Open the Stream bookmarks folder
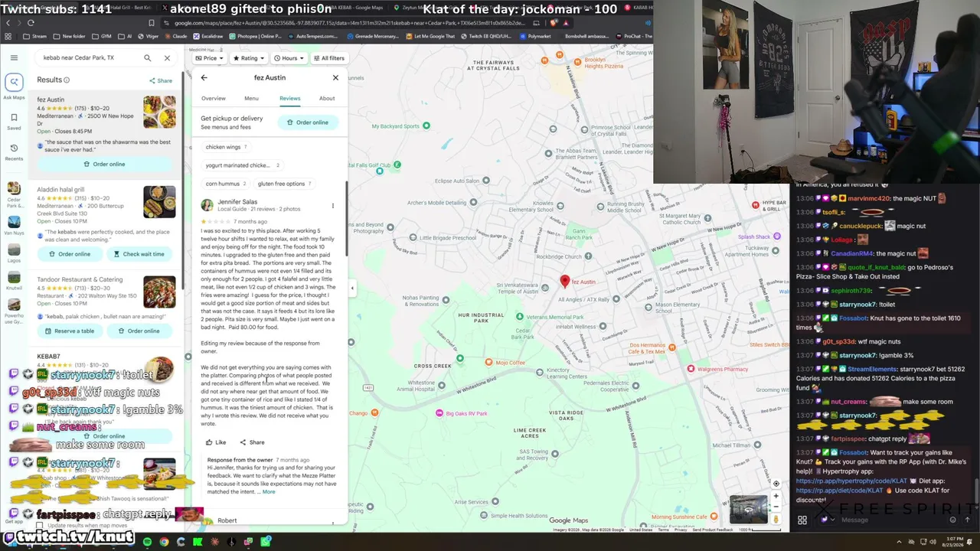Screen dimensions: 980x551 34,36
